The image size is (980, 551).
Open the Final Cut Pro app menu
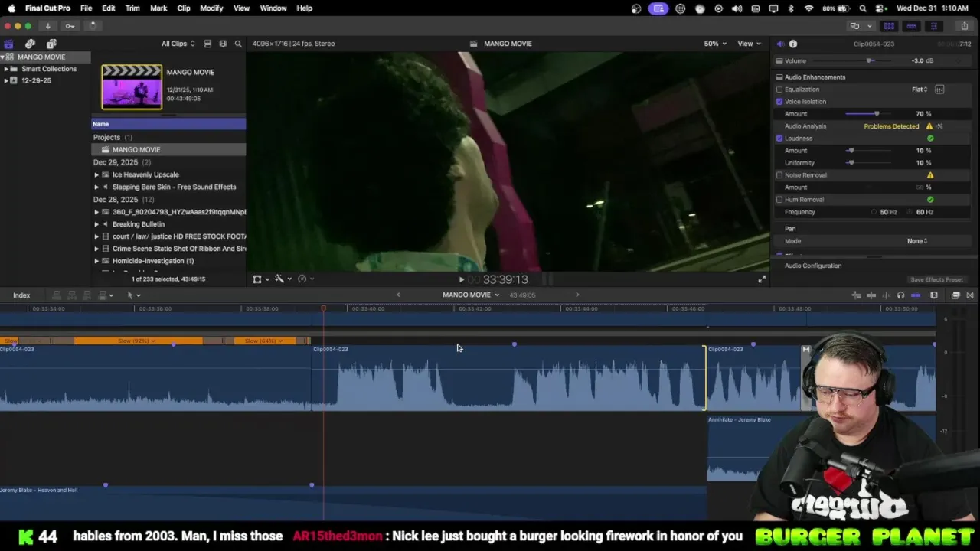coord(47,8)
